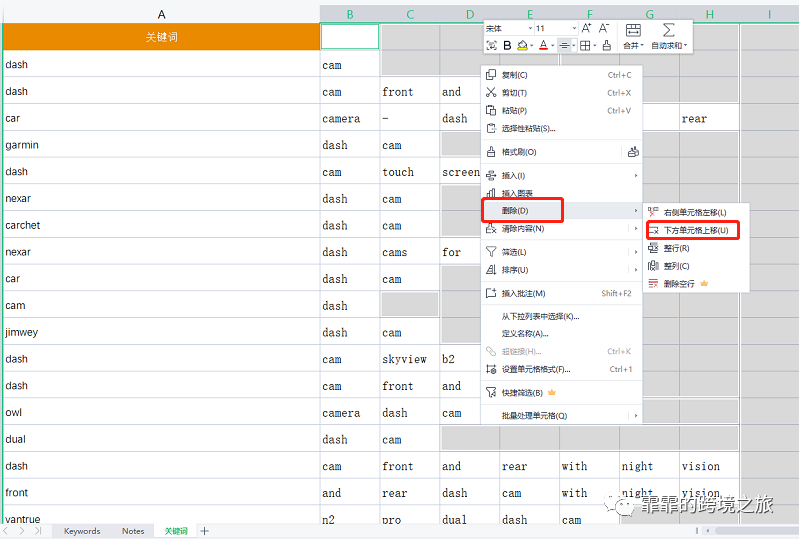
Task: Choose 从下拉列表中选择(K)
Action: (x=562, y=316)
